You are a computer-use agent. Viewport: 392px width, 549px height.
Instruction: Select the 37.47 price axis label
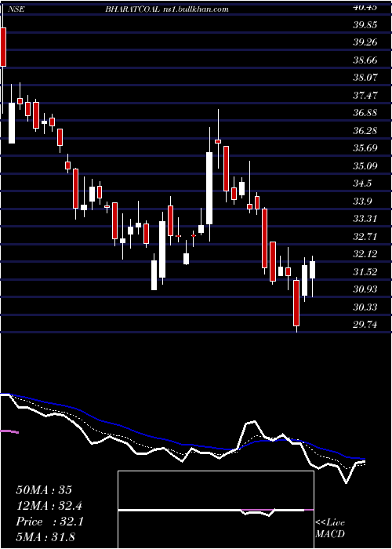click(x=365, y=95)
